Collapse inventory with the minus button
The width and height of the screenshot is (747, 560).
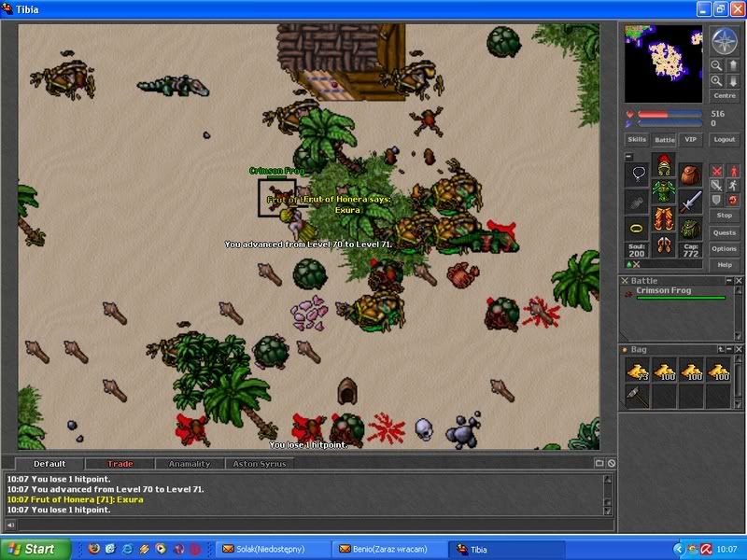click(x=628, y=156)
